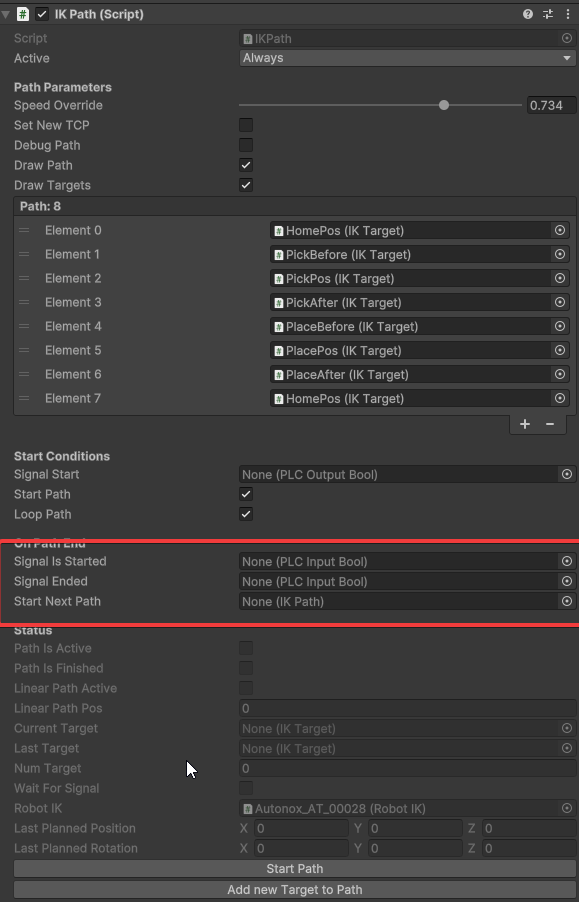Enable the Set New TCP checkbox
Viewport: 579px width, 902px height.
(246, 125)
